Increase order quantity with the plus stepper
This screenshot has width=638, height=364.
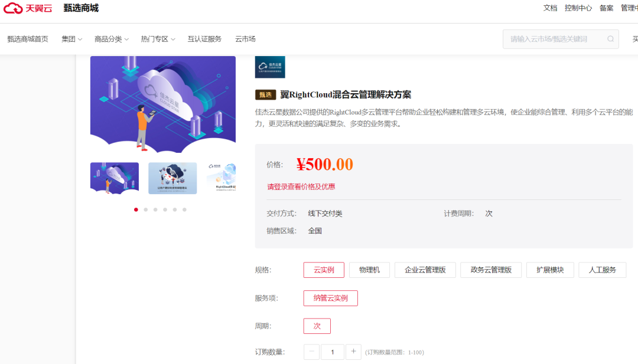click(x=353, y=352)
